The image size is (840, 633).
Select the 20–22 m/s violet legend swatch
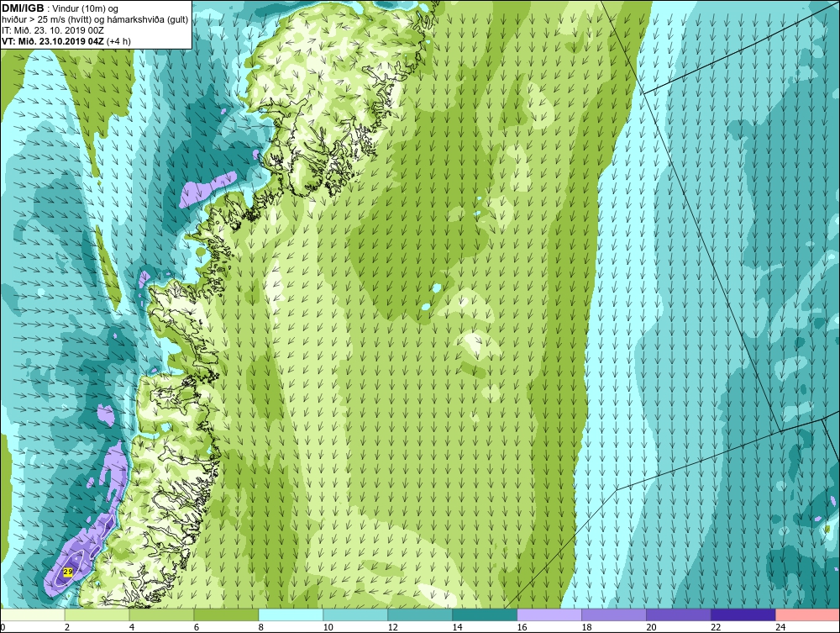[678, 615]
